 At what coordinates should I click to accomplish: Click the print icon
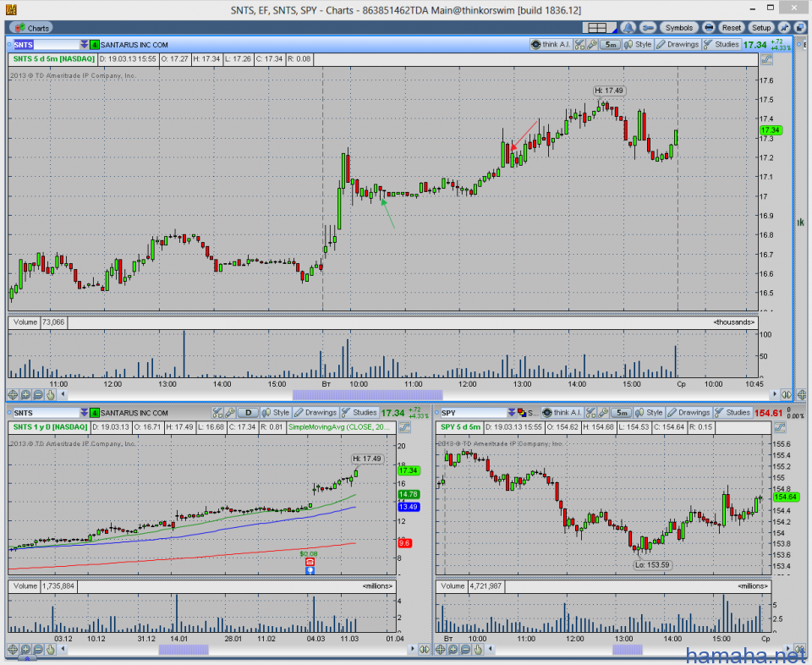[709, 28]
